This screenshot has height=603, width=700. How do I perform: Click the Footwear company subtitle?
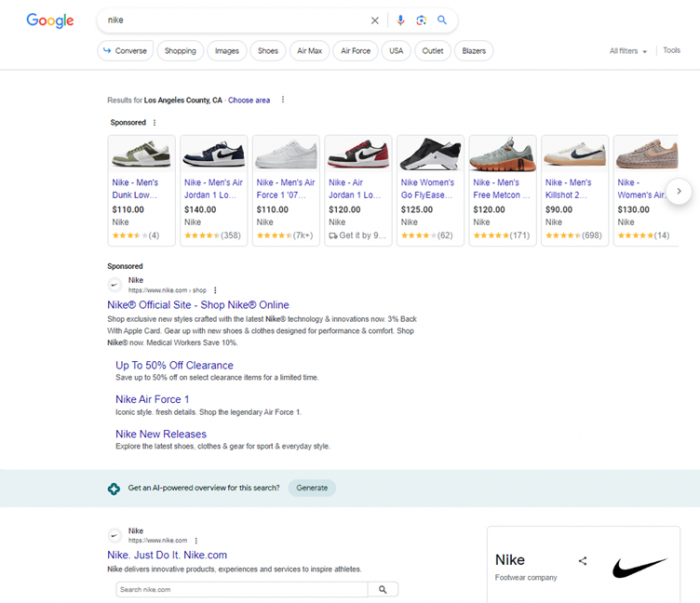point(526,578)
